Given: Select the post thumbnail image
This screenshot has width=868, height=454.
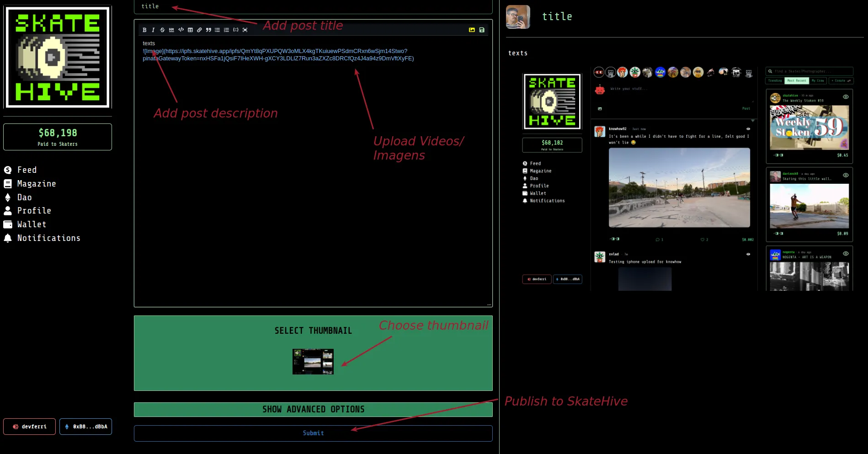Looking at the screenshot, I should pos(313,361).
